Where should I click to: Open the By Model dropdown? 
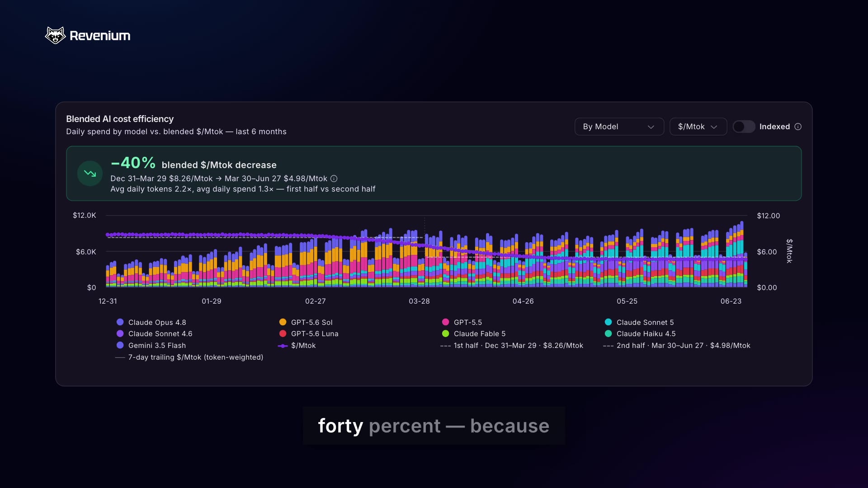(619, 127)
